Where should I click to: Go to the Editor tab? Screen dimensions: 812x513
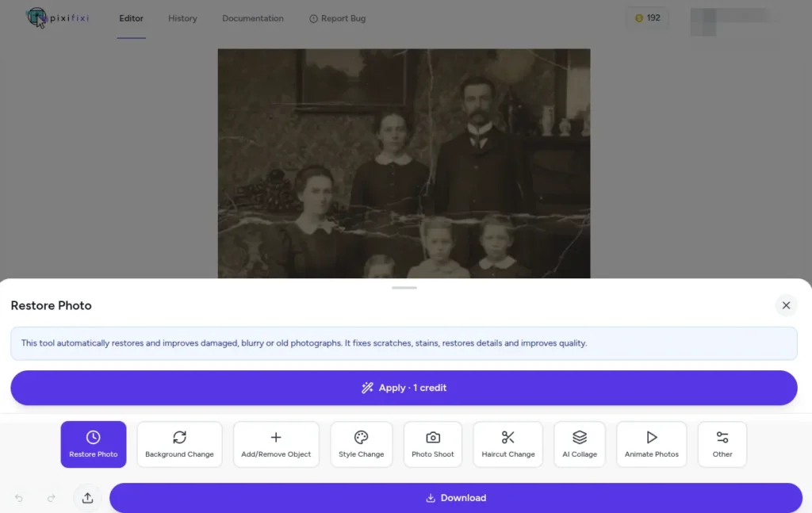pyautogui.click(x=131, y=18)
